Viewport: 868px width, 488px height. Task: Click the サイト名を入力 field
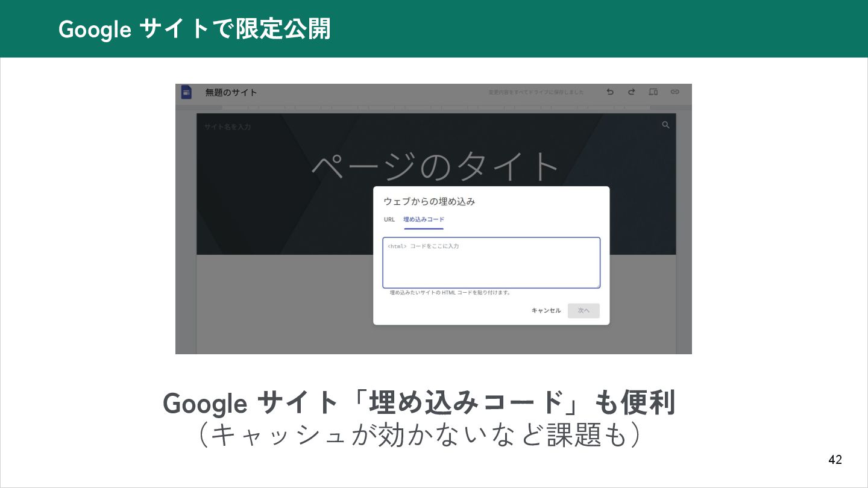(x=227, y=127)
